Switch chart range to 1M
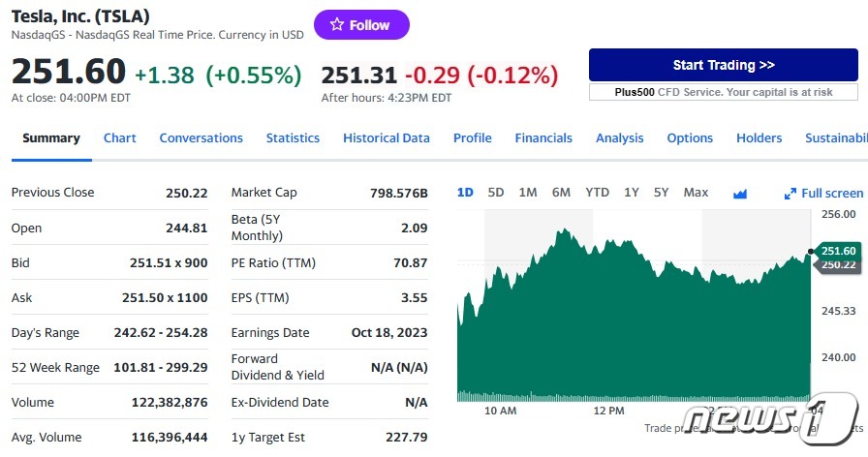This screenshot has width=868, height=457. (x=527, y=193)
